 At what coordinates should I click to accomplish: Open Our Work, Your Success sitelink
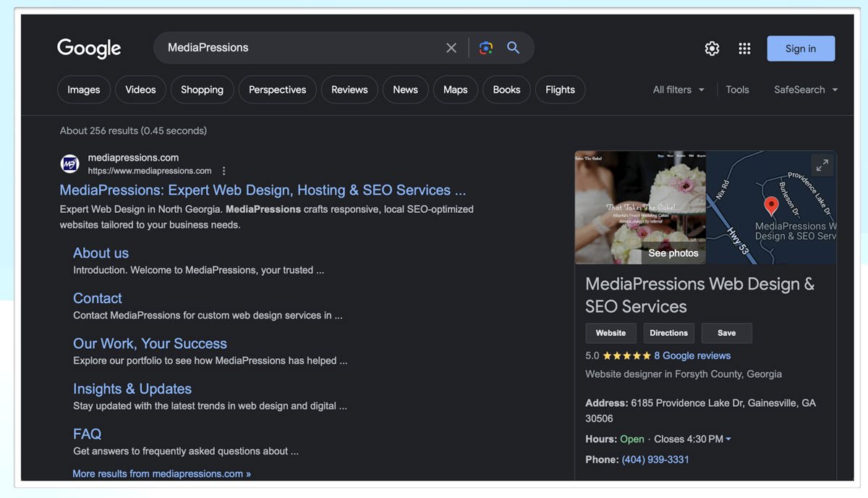150,344
